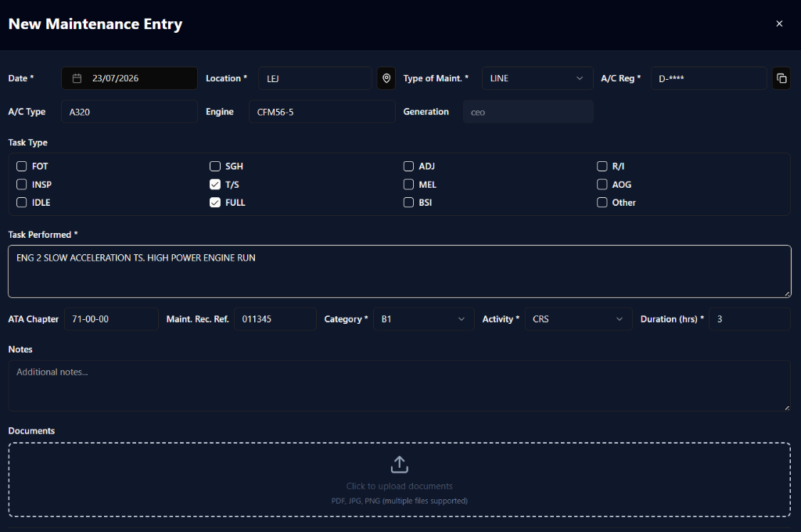Viewport: 801px width, 532px height.
Task: Click the Task Performed resize handle
Action: (787, 294)
